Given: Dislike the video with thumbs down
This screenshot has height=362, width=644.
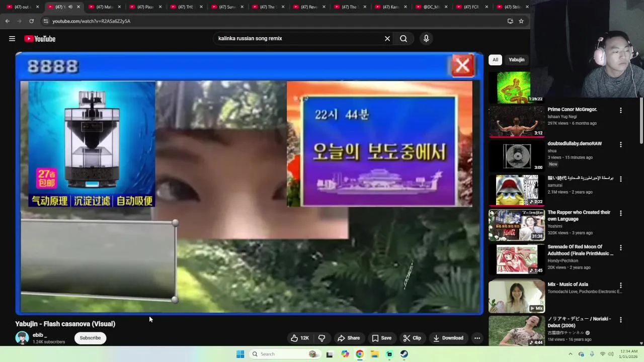Looking at the screenshot, I should click(x=322, y=338).
